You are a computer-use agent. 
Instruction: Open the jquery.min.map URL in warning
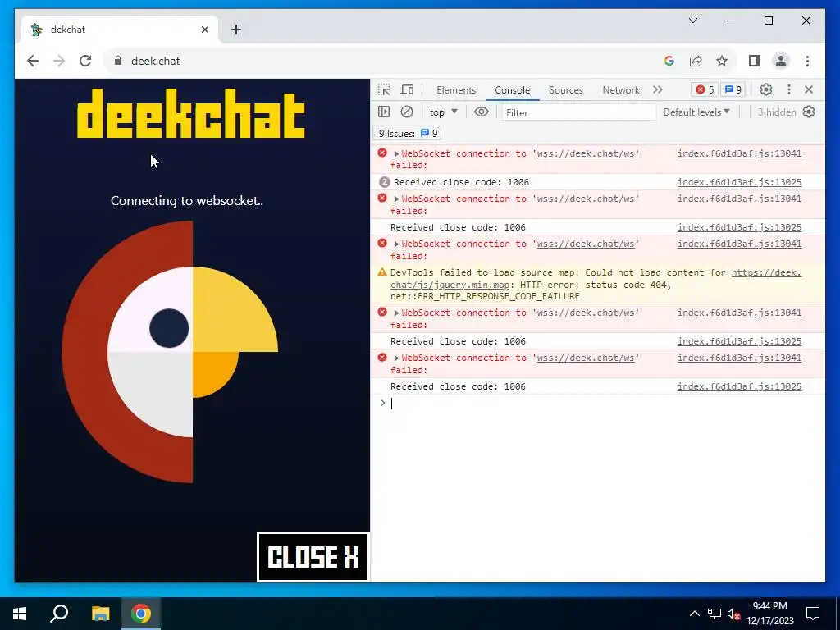click(x=596, y=279)
